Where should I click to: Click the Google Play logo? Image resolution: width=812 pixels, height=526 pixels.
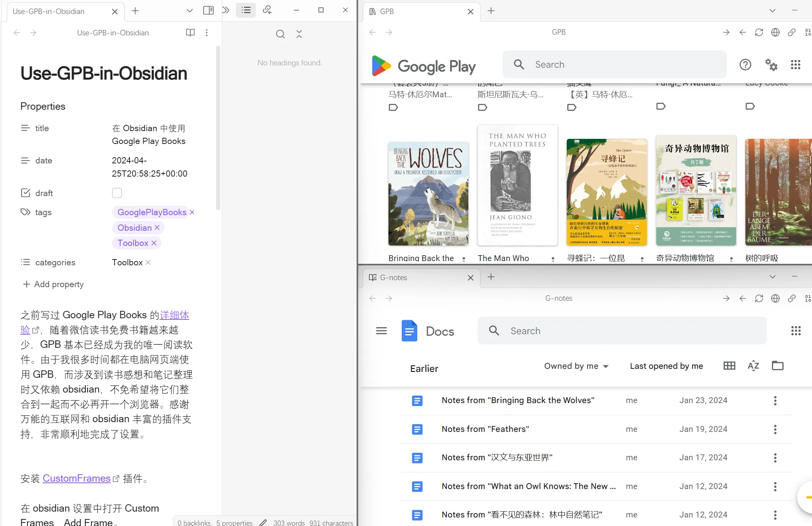point(424,66)
